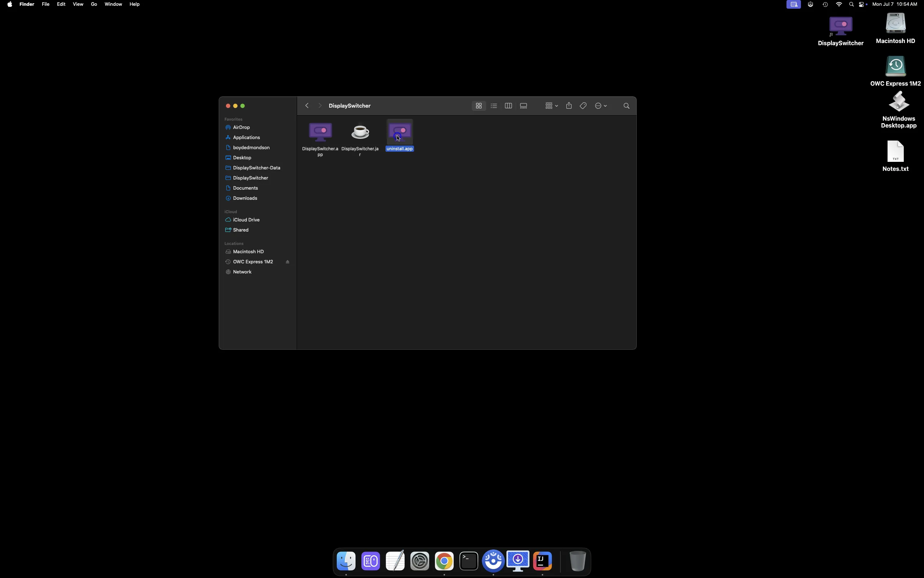Open the Action (ellipsis) menu dropdown
Image resolution: width=924 pixels, height=578 pixels.
pos(601,106)
